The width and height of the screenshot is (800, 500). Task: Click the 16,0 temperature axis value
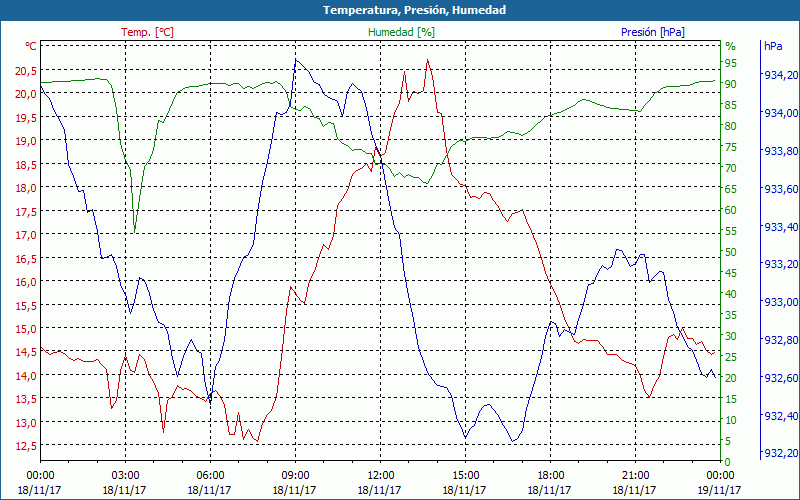point(26,282)
